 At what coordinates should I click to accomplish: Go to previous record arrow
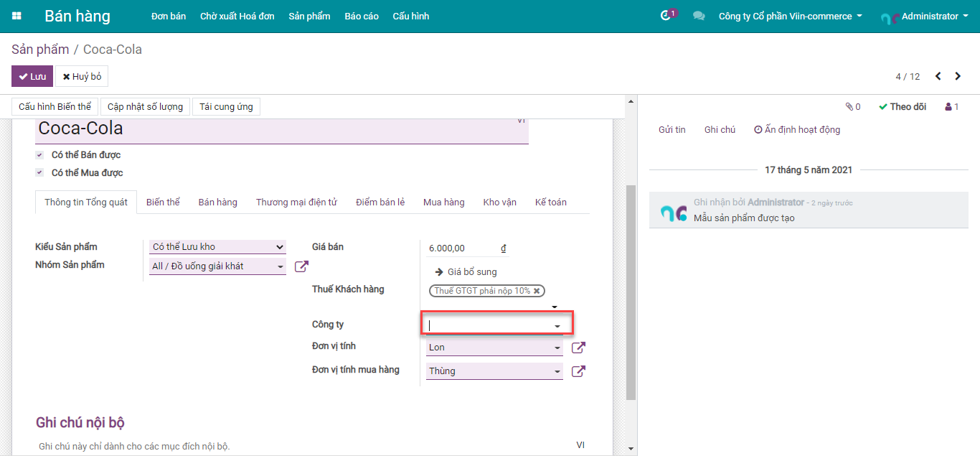(938, 76)
